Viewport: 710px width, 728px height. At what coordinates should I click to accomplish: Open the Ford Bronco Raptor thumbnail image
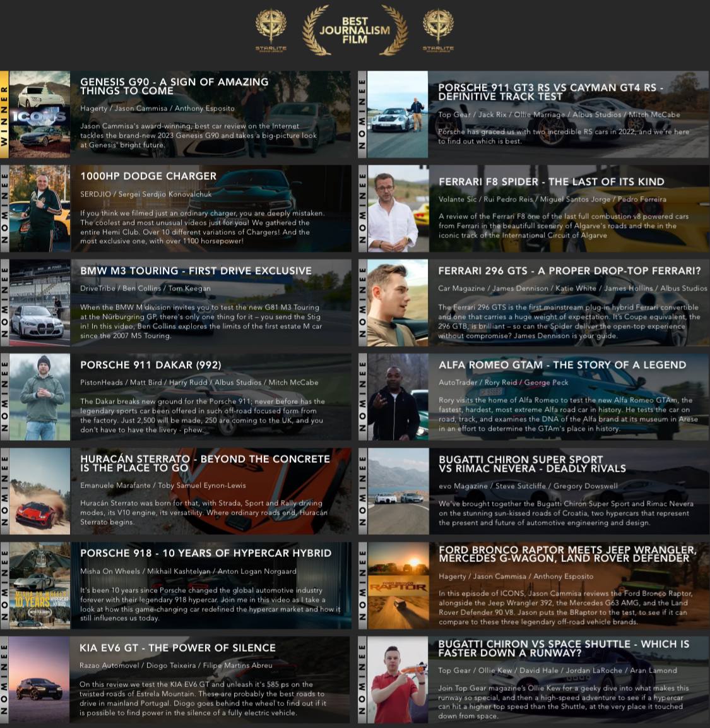click(x=398, y=585)
